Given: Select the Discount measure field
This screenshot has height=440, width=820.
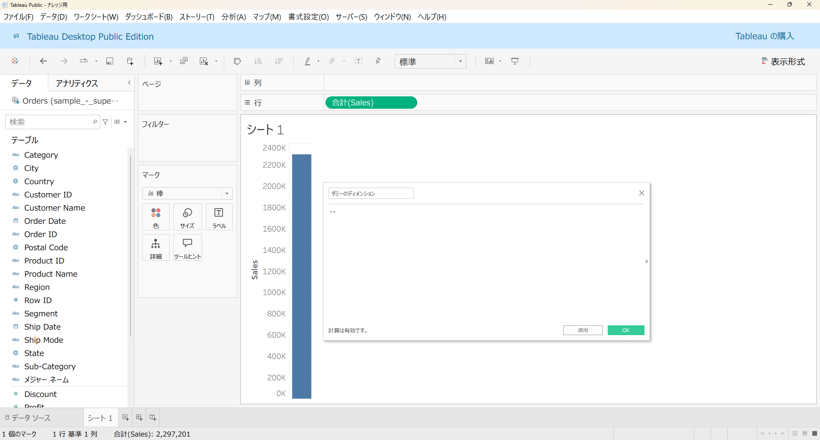Looking at the screenshot, I should pos(40,394).
